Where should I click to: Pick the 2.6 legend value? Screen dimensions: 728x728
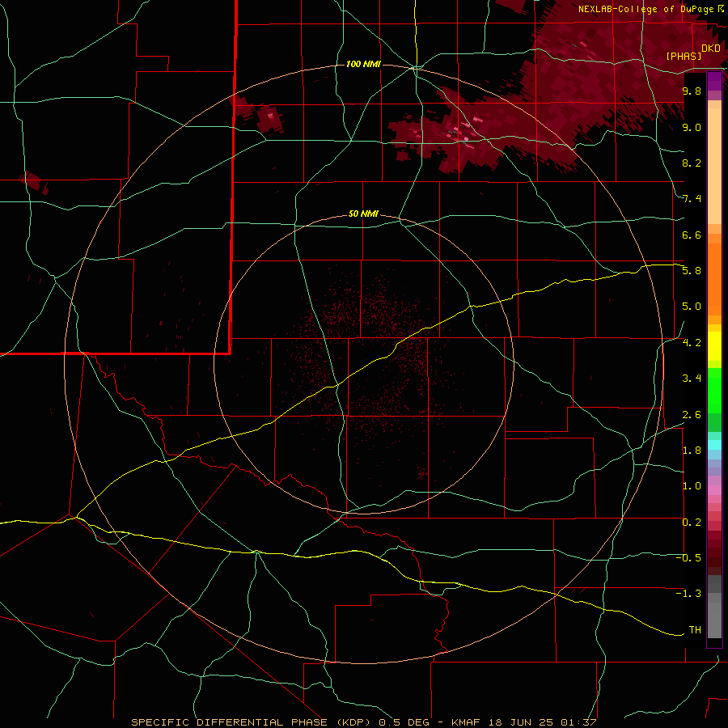point(692,415)
